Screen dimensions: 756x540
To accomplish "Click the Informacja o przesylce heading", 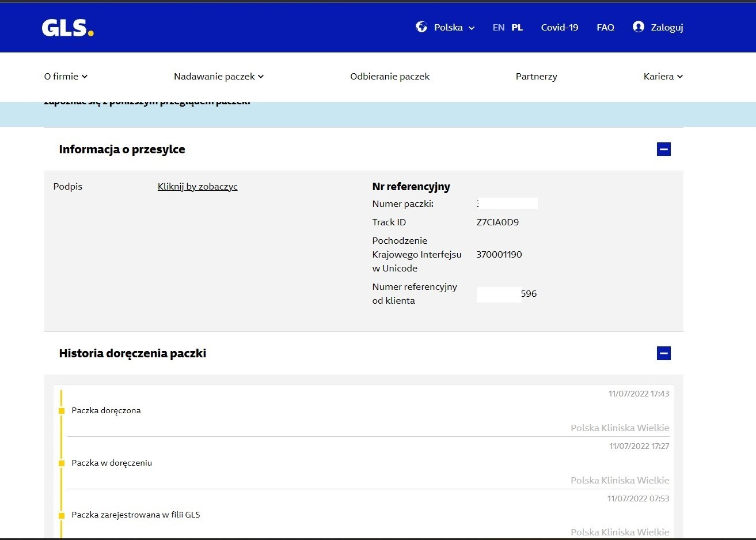I will [122, 149].
